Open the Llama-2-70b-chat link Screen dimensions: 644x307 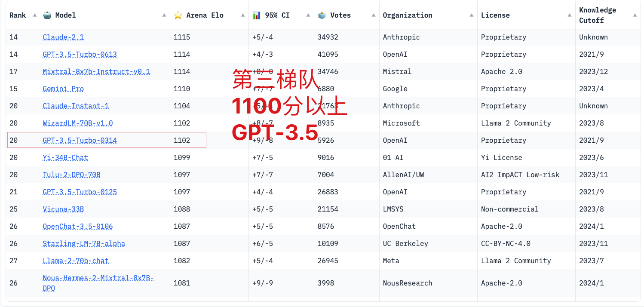tap(76, 261)
